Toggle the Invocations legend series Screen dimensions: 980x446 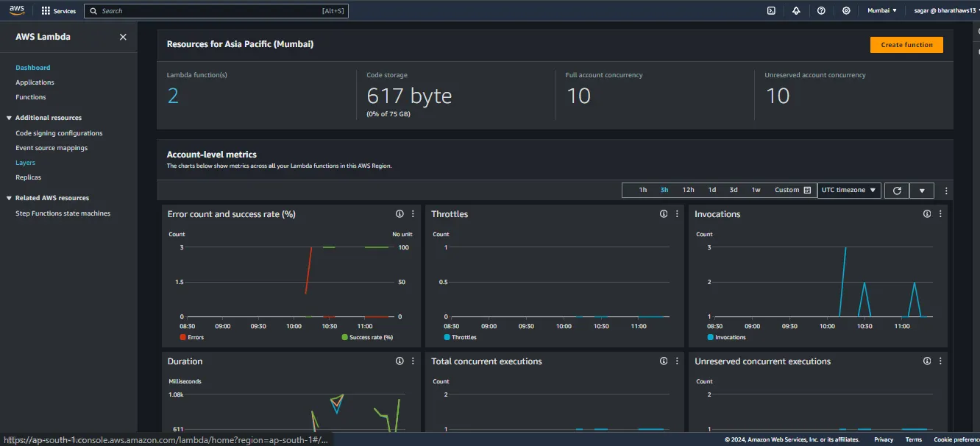[x=726, y=337]
